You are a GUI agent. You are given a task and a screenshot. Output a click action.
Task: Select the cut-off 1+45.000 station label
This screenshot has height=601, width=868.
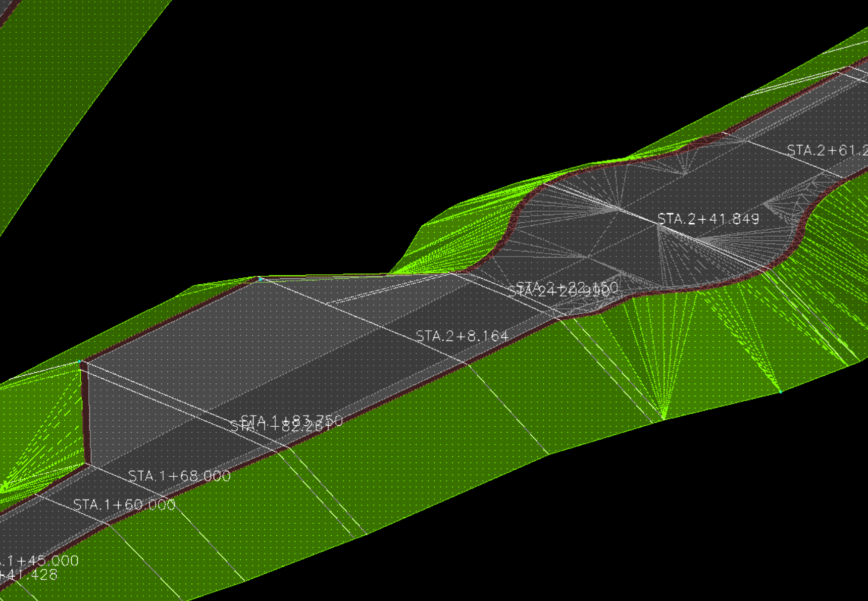(x=39, y=561)
